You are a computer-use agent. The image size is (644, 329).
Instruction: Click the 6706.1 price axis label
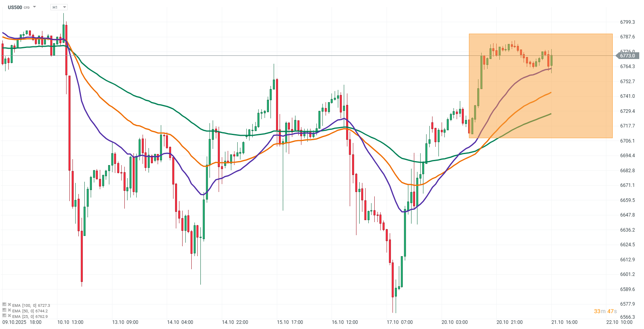627,141
